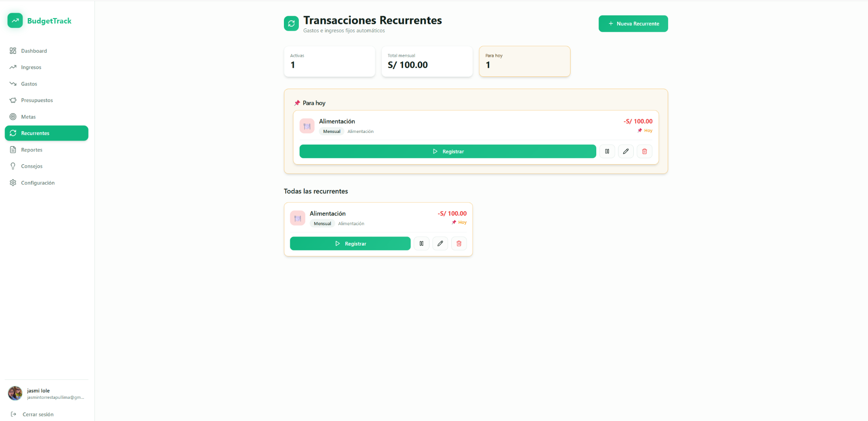The width and height of the screenshot is (868, 421).
Task: Edit the Para hoy Alimentación recurrent
Action: click(x=626, y=151)
